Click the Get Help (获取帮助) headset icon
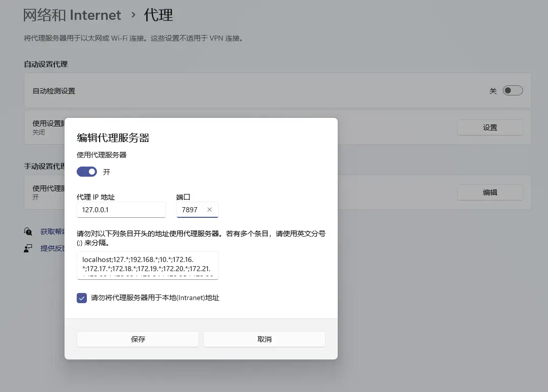The image size is (548, 392). [28, 232]
